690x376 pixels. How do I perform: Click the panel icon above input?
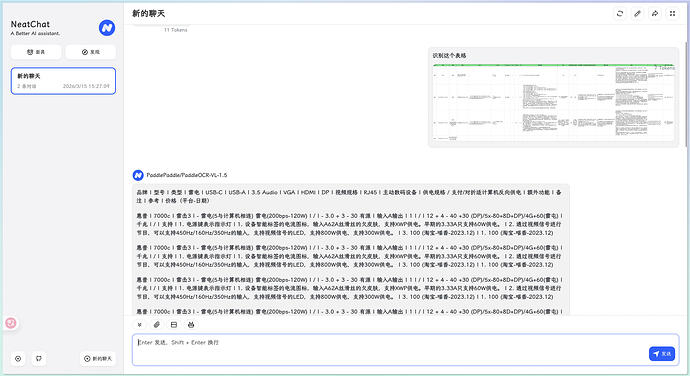click(174, 324)
